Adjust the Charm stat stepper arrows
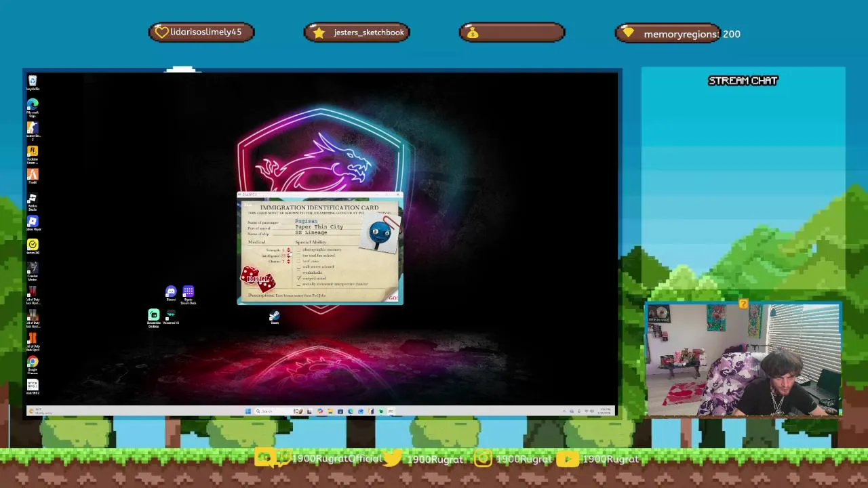Image resolution: width=868 pixels, height=488 pixels. [x=288, y=262]
